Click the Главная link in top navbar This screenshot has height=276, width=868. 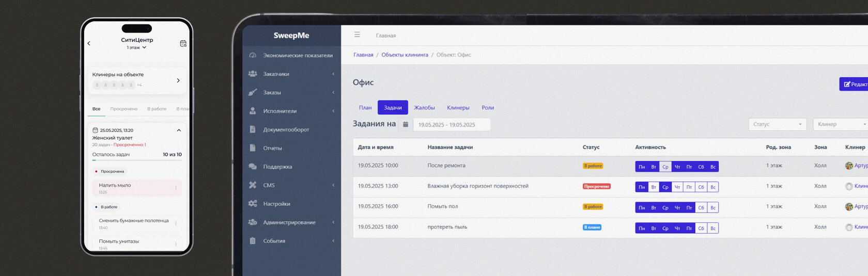(386, 36)
